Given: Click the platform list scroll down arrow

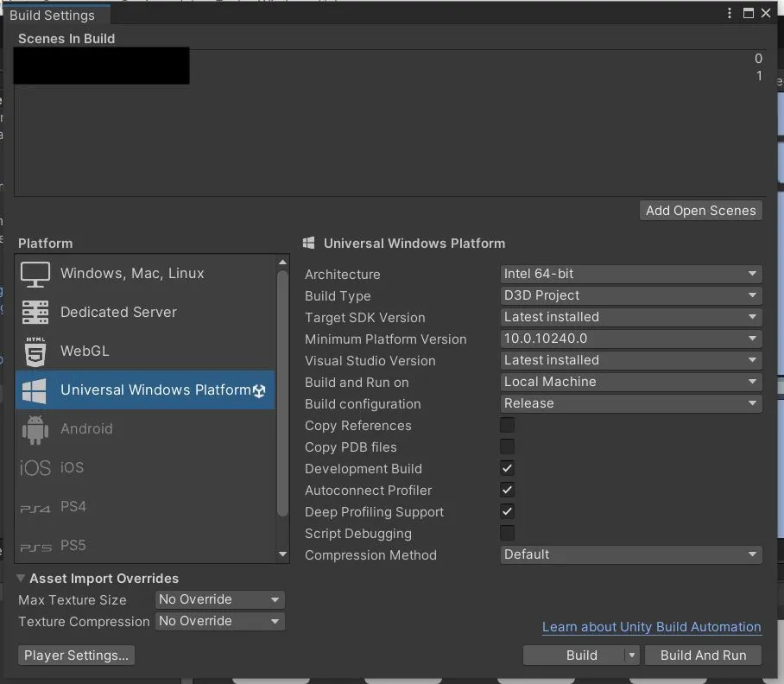Looking at the screenshot, I should pos(282,554).
